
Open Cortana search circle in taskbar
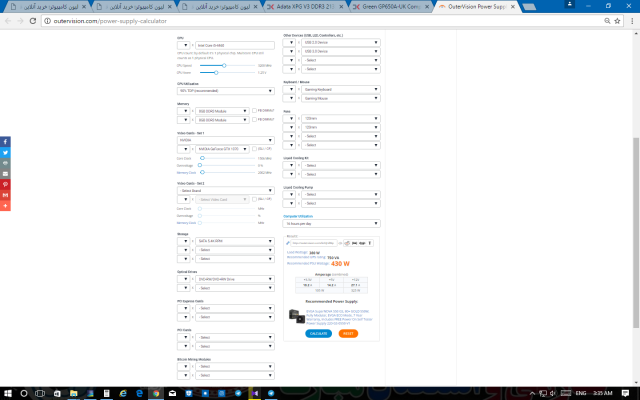click(x=24, y=393)
